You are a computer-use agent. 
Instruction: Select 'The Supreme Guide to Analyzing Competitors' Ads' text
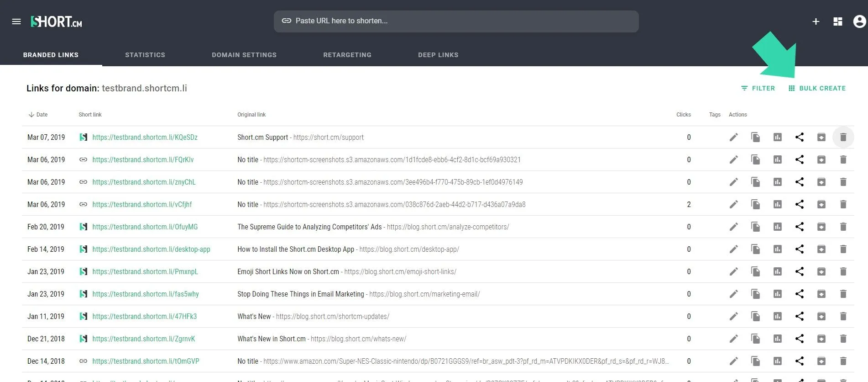tap(309, 227)
